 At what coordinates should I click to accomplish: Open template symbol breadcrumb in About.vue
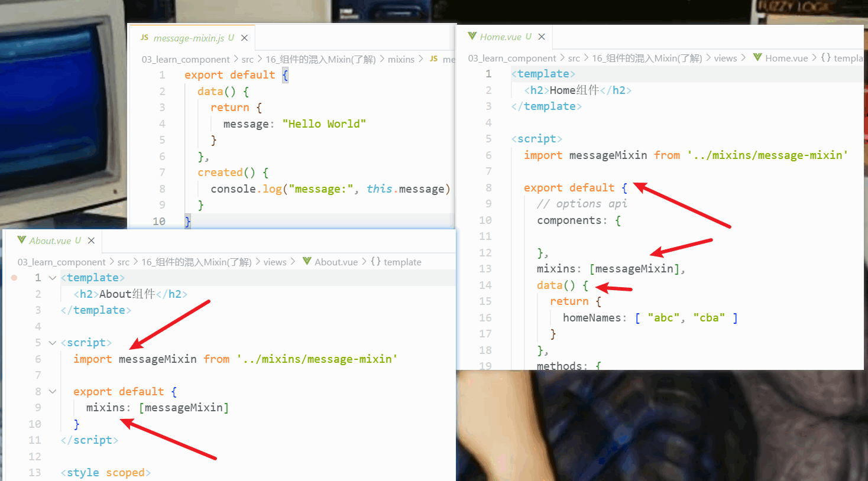396,262
